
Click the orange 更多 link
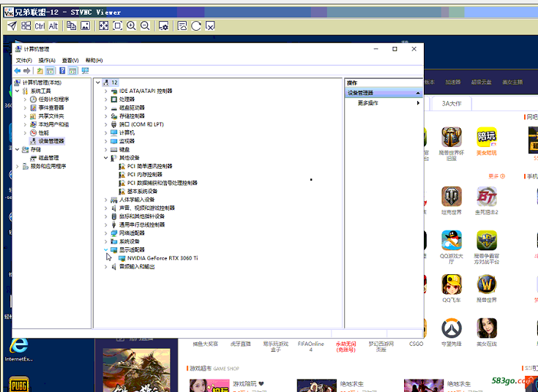click(x=496, y=176)
